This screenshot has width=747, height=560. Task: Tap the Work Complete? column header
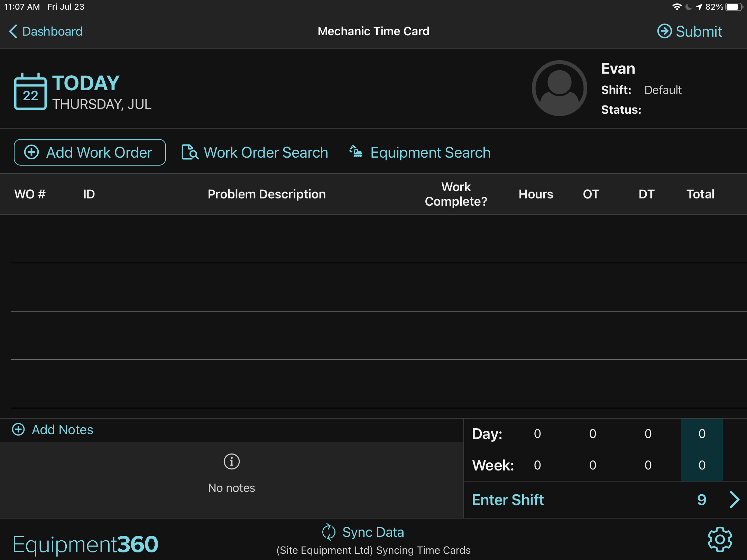coord(456,194)
